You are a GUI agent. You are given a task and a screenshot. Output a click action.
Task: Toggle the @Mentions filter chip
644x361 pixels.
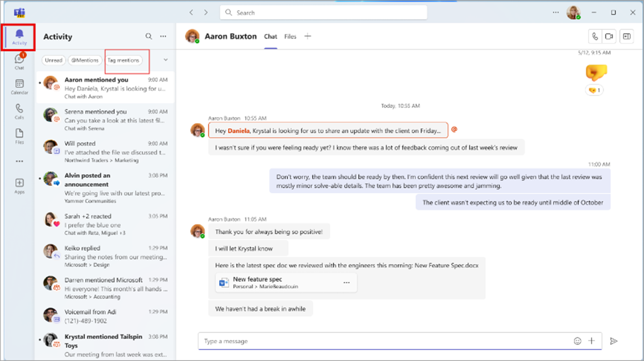(85, 60)
